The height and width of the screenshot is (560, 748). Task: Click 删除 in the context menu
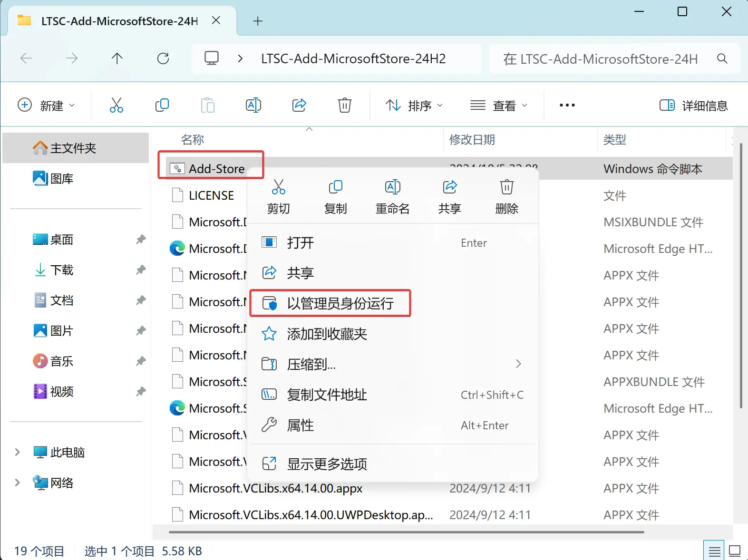(x=507, y=197)
